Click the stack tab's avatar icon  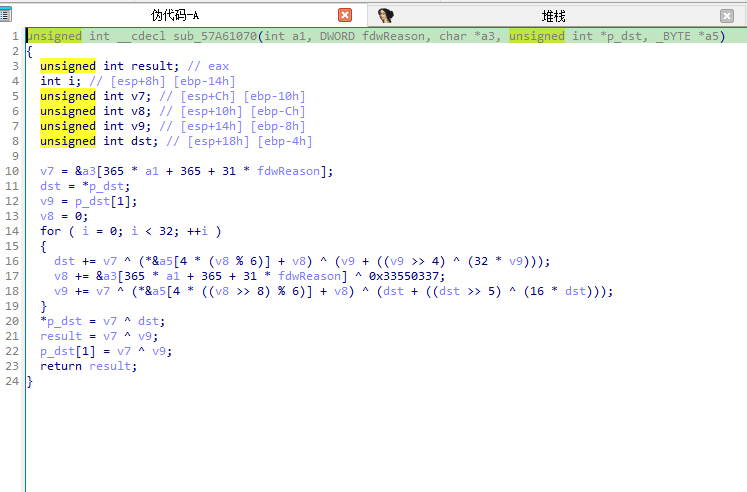click(386, 15)
